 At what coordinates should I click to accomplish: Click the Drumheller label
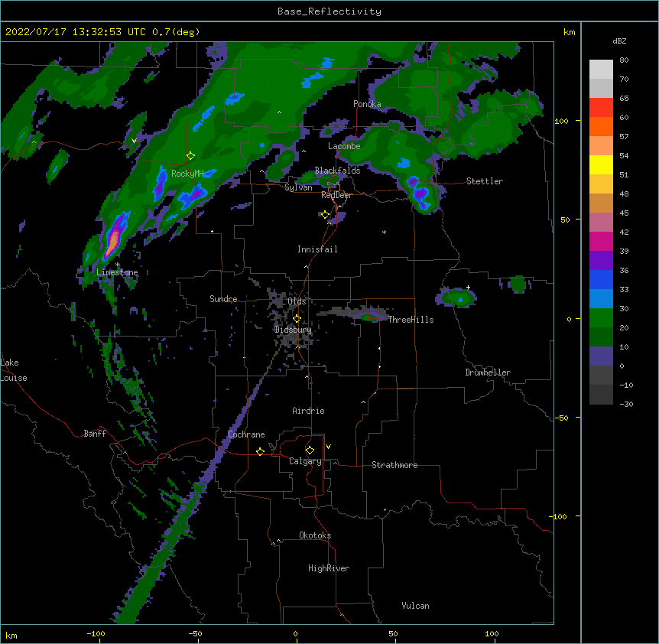coord(488,372)
